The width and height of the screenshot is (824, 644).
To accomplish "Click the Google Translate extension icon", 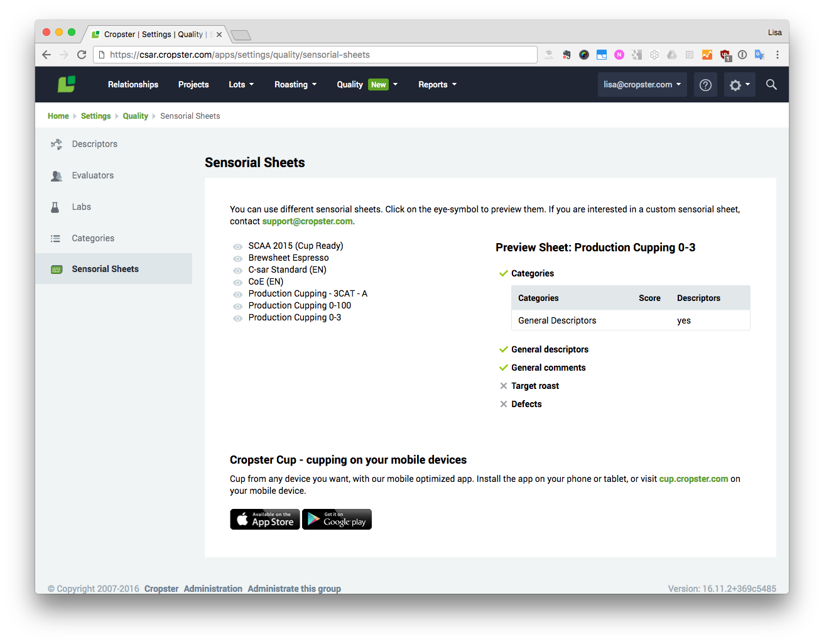I will 759,55.
